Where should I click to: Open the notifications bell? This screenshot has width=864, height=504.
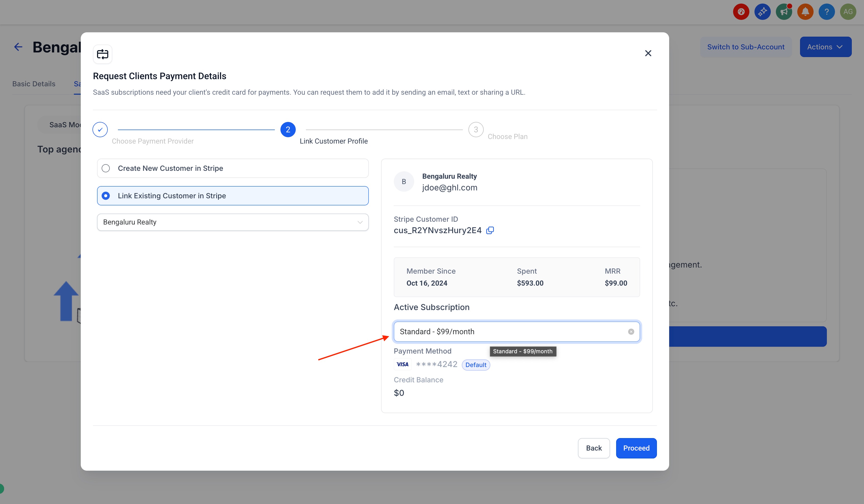[805, 12]
